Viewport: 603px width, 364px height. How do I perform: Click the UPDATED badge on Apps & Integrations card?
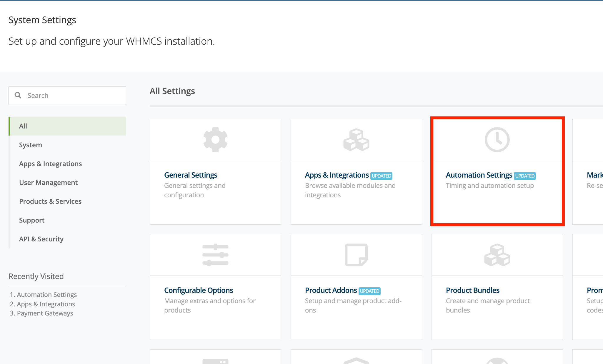382,176
